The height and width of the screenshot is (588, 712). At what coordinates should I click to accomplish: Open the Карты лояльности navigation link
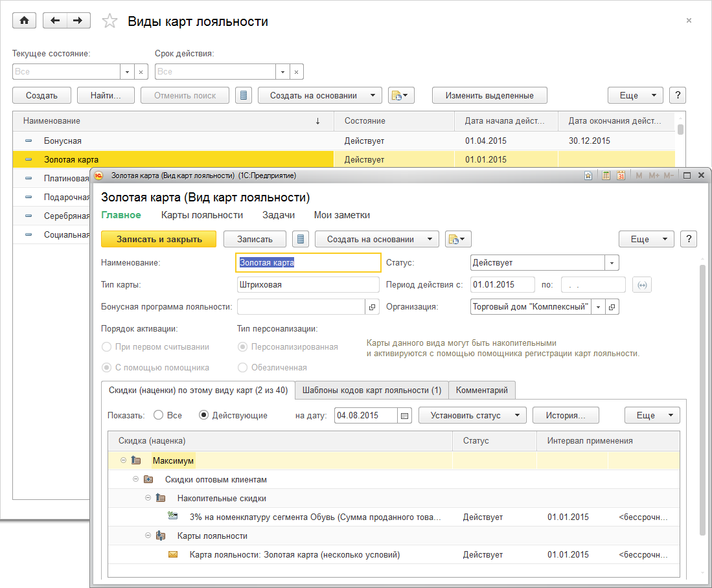(x=201, y=215)
